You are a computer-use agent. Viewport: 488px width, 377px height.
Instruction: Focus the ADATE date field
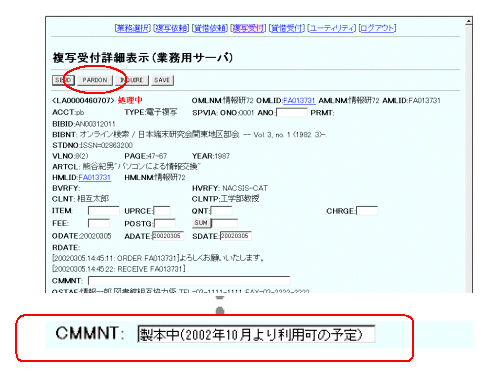pyautogui.click(x=168, y=236)
